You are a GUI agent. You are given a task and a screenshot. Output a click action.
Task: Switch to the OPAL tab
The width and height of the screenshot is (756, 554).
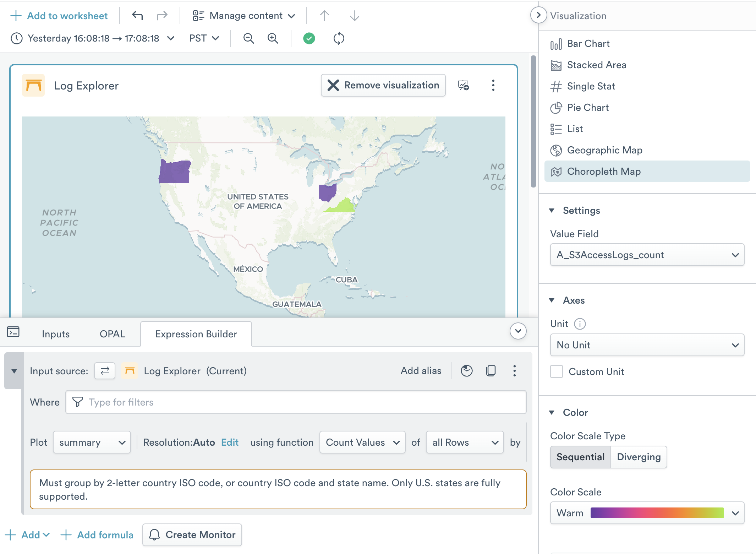point(111,334)
